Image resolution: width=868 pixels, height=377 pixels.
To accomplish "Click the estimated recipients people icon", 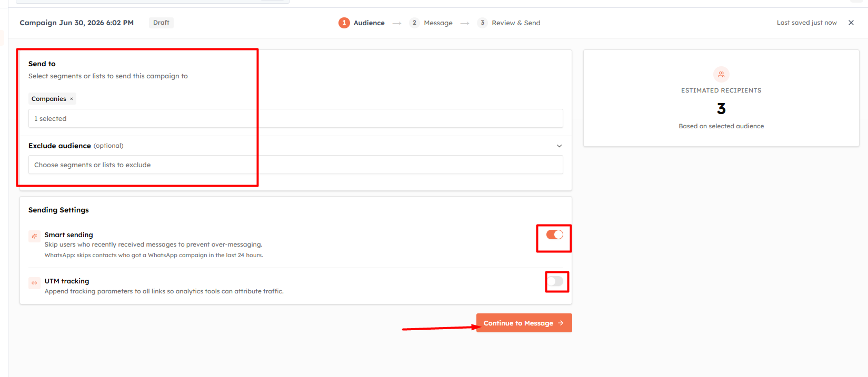I will 721,74.
